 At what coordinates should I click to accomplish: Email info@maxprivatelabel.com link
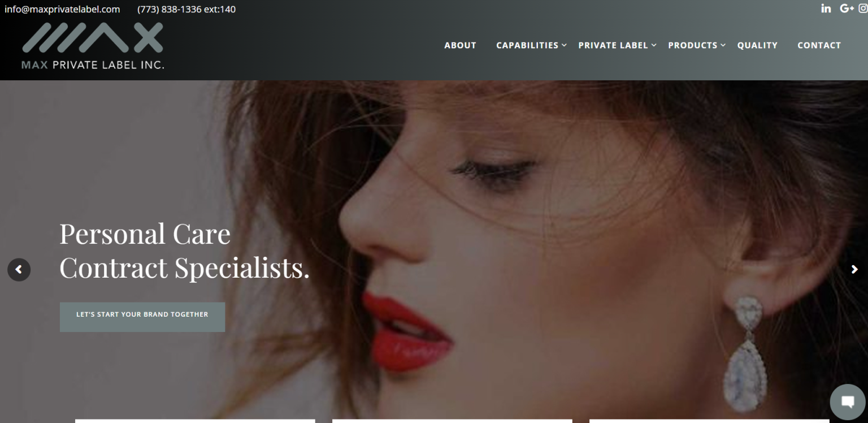click(x=62, y=9)
